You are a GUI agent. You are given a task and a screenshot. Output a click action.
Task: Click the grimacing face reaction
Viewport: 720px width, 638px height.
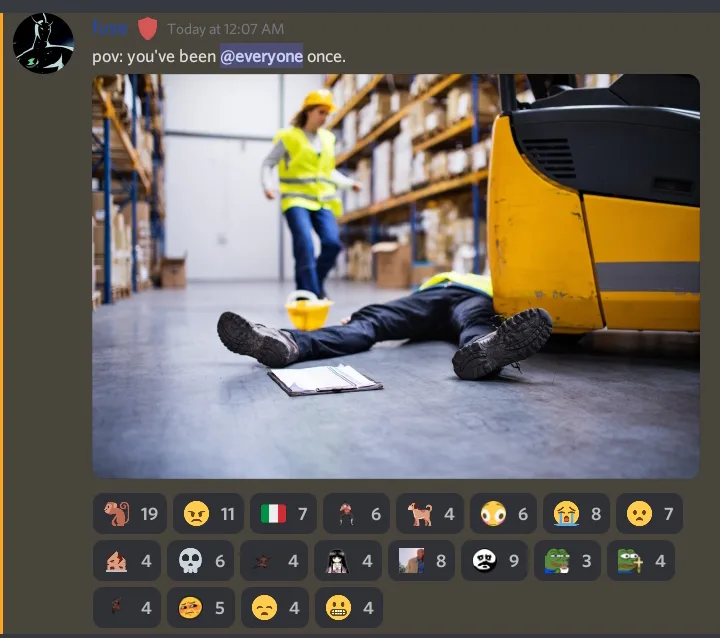coord(349,607)
